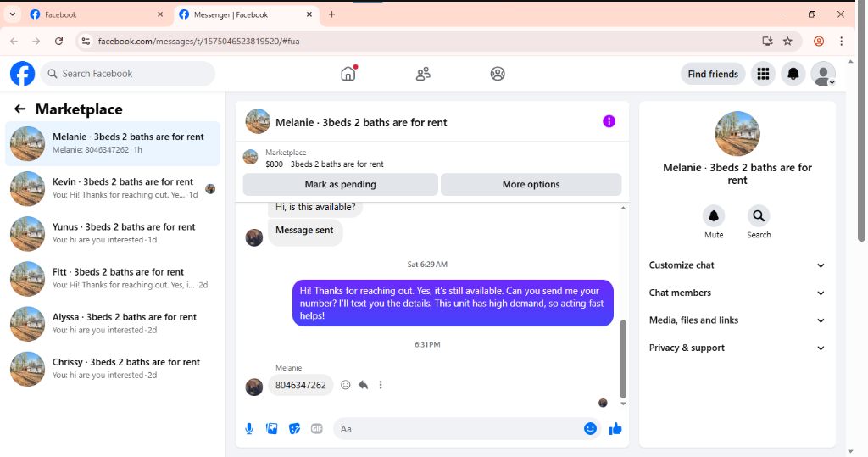Open the emoji picker

click(590, 429)
